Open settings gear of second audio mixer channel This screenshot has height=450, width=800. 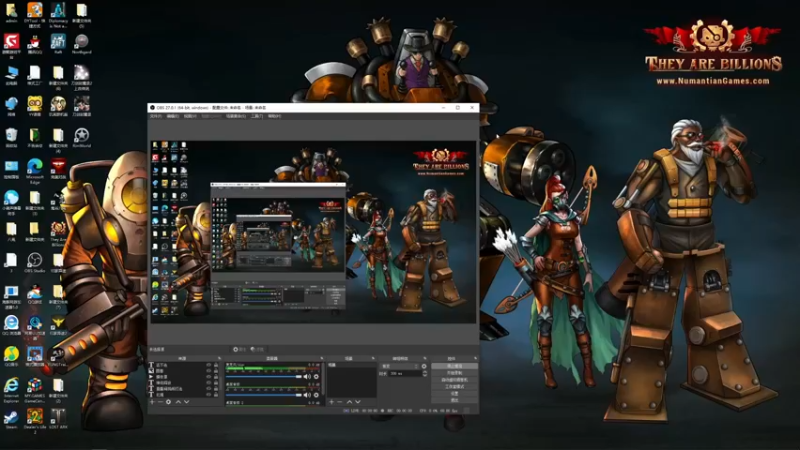click(x=316, y=395)
